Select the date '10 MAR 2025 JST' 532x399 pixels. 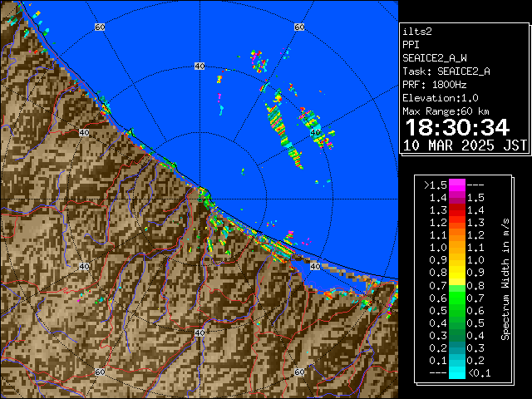465,145
